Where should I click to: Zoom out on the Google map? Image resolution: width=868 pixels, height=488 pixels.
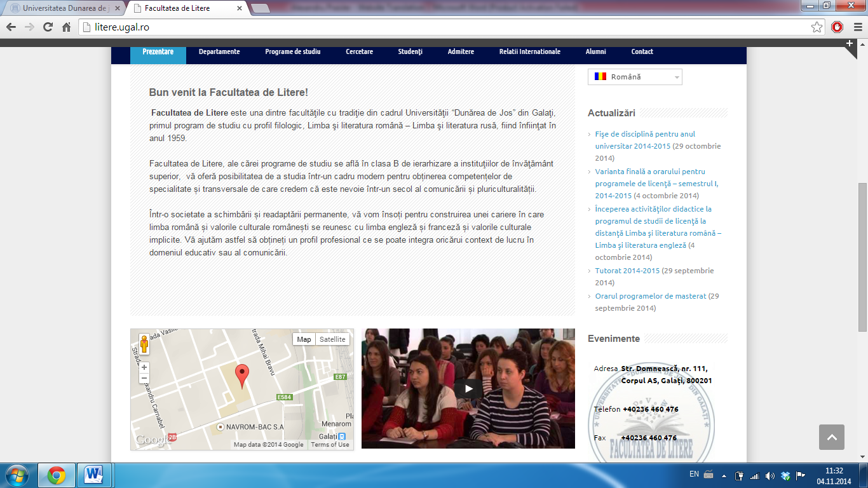(144, 378)
